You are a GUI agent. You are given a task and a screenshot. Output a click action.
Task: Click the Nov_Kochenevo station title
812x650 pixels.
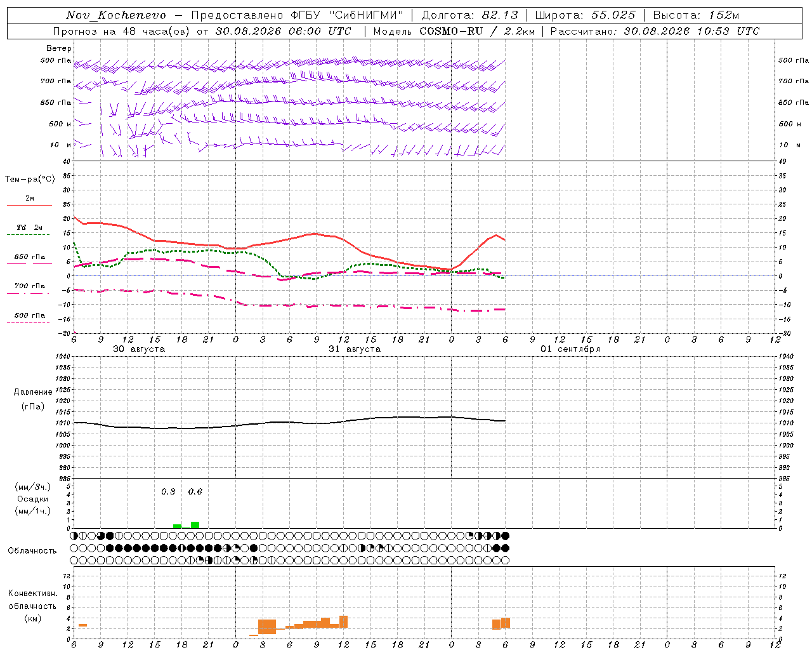coord(116,15)
